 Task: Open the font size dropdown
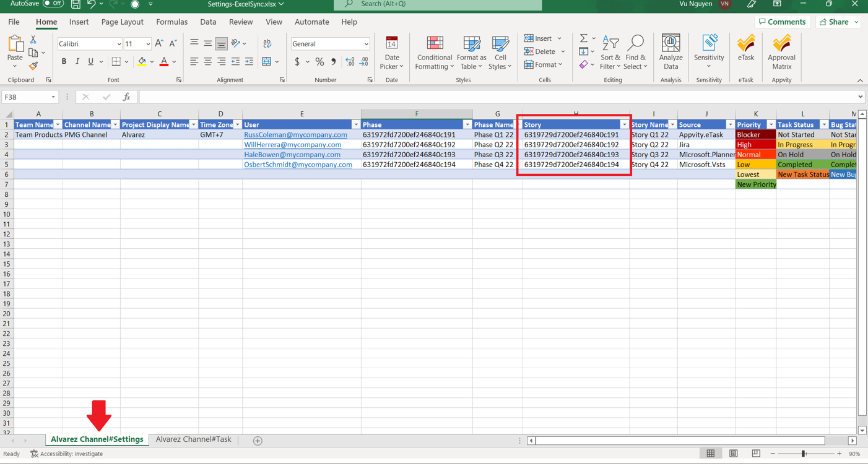(x=147, y=44)
